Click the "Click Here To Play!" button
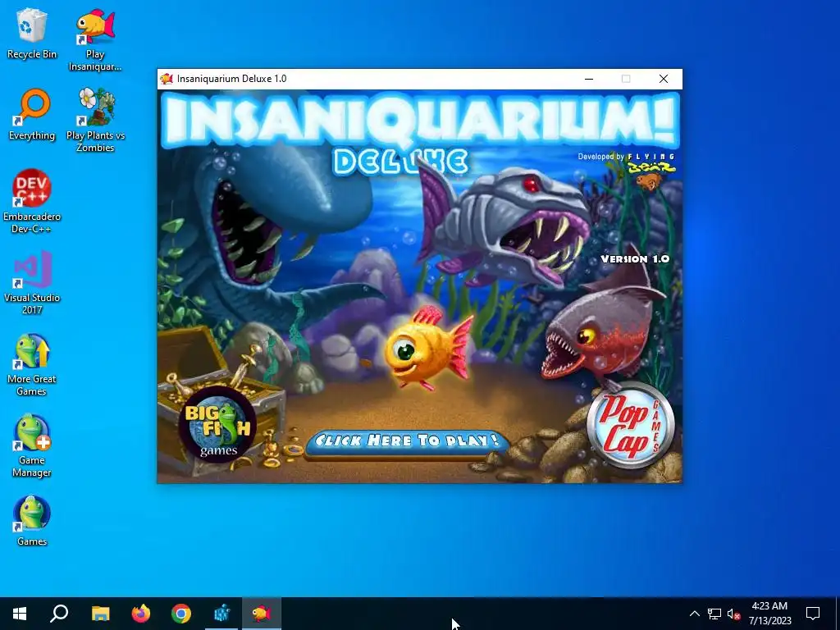 pyautogui.click(x=406, y=442)
